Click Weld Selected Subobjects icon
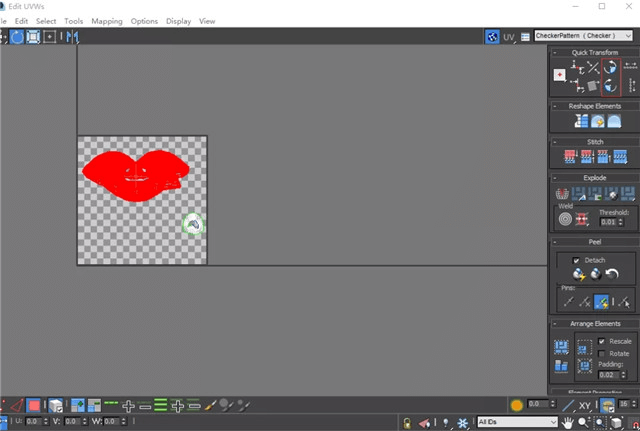The width and height of the screenshot is (640, 431). 582,219
